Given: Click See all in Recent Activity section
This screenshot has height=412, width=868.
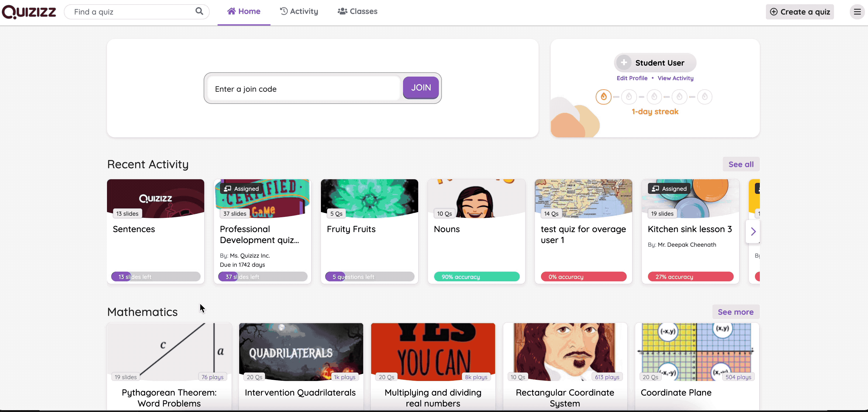Looking at the screenshot, I should coord(741,164).
